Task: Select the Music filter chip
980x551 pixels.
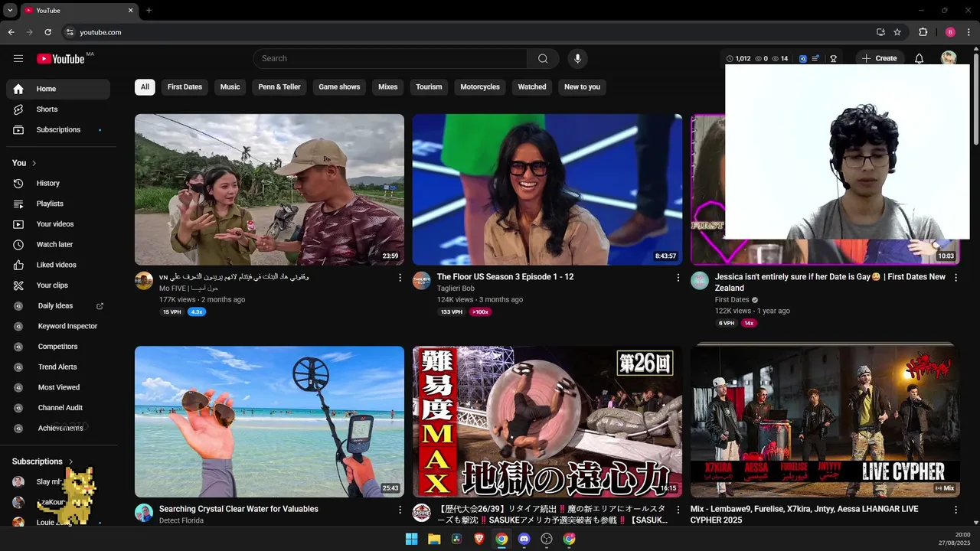Action: pos(230,86)
